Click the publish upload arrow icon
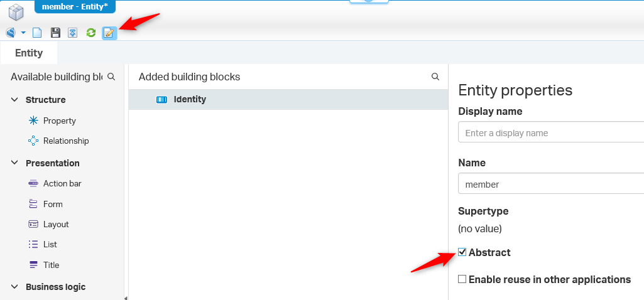The image size is (644, 300). (x=73, y=33)
